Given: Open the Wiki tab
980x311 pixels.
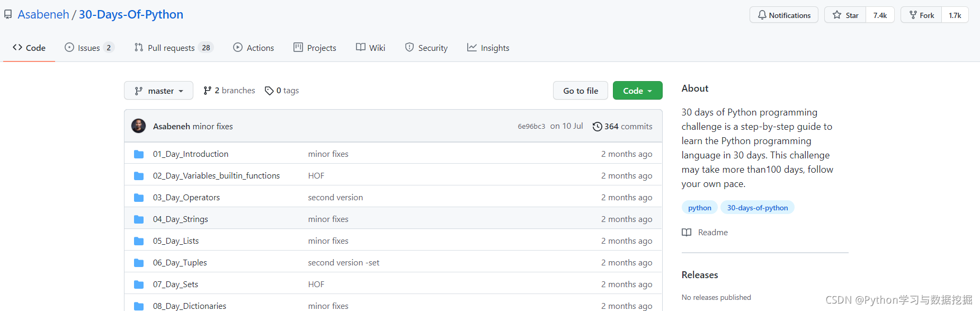Looking at the screenshot, I should pyautogui.click(x=371, y=48).
